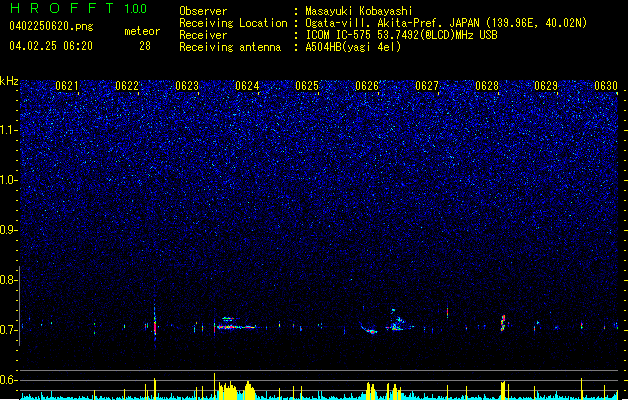Click the meteor count 28
Screen dimensions: 629x400
point(145,46)
